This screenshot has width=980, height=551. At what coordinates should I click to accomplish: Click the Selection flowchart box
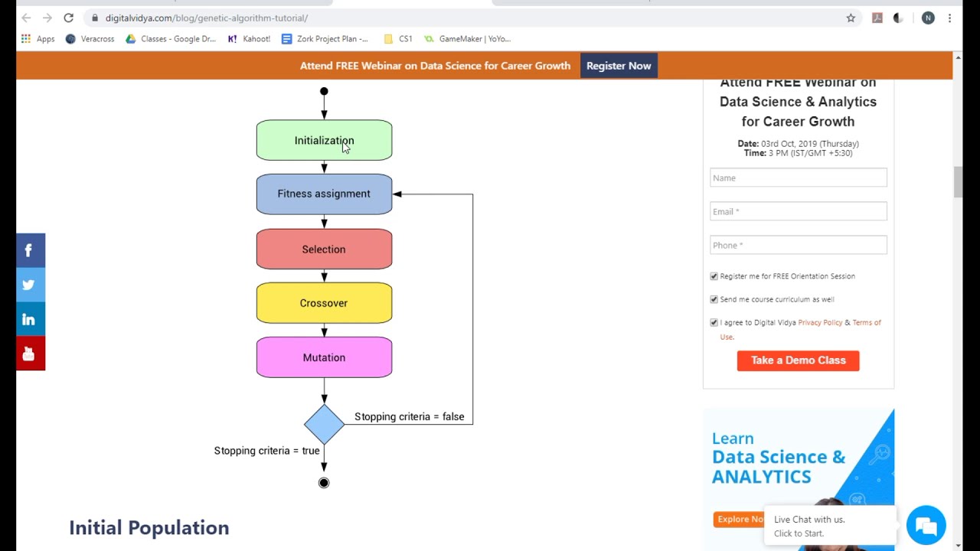(x=324, y=249)
